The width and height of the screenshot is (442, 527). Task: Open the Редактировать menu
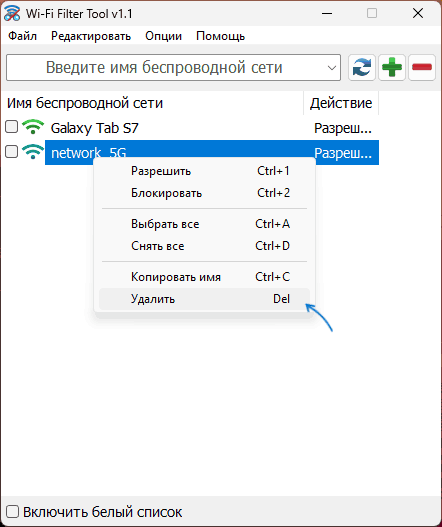[91, 36]
